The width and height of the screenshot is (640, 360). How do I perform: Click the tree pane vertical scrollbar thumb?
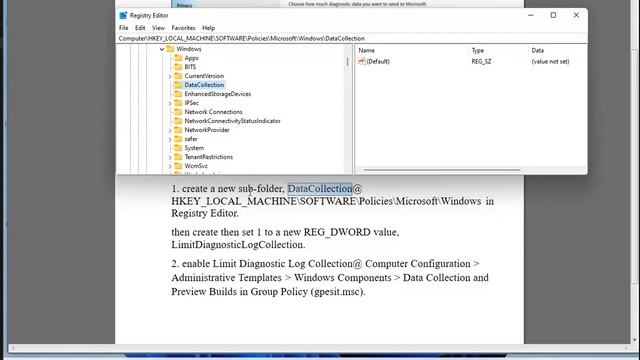coord(347,61)
